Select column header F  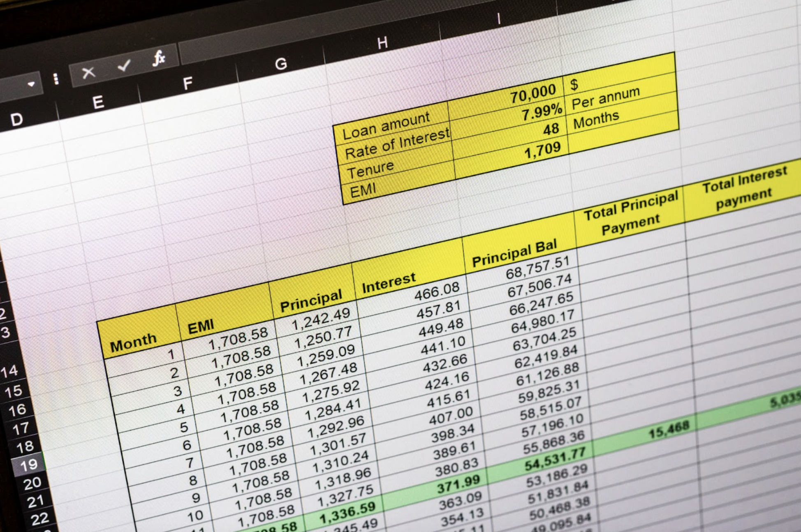[x=188, y=82]
